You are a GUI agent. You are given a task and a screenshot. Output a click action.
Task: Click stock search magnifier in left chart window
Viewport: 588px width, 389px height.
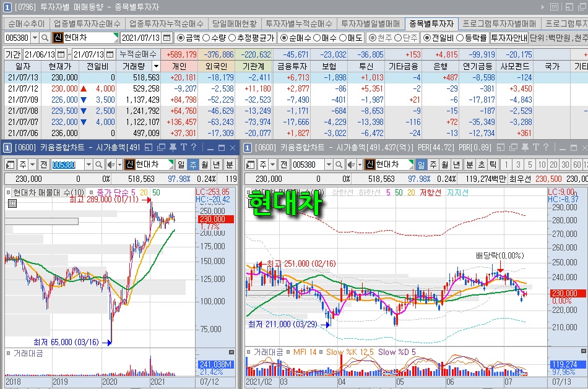tap(98, 165)
